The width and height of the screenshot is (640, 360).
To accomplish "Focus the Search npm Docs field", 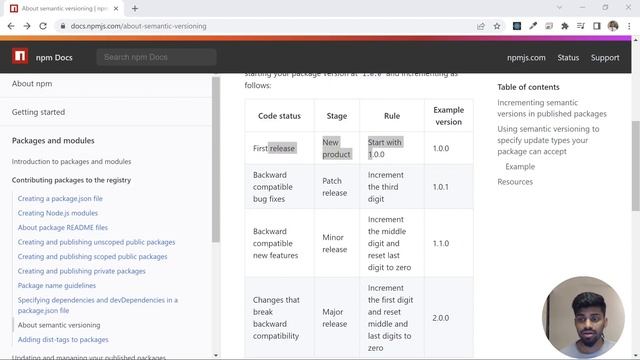I will (156, 57).
